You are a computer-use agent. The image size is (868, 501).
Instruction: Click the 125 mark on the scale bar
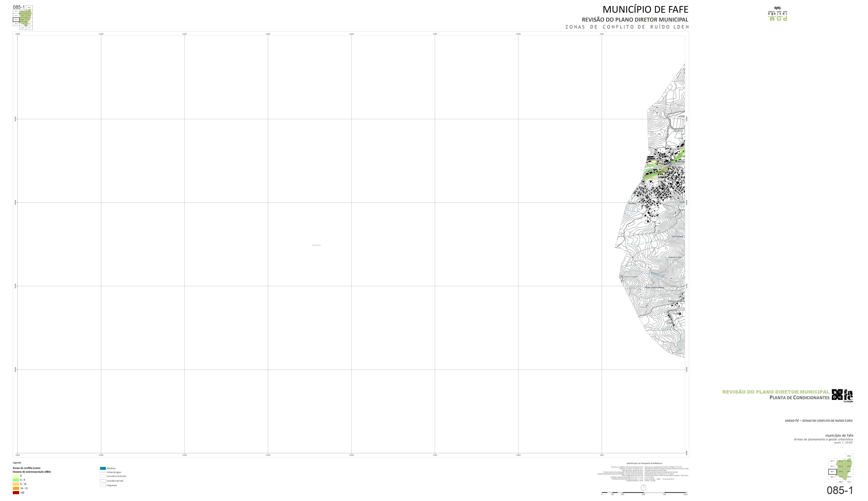[x=612, y=495]
